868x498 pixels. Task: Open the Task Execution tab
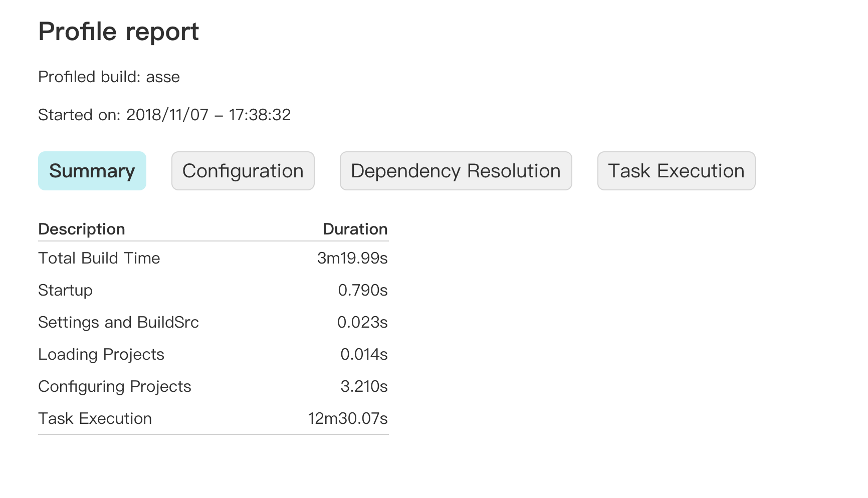tap(676, 171)
